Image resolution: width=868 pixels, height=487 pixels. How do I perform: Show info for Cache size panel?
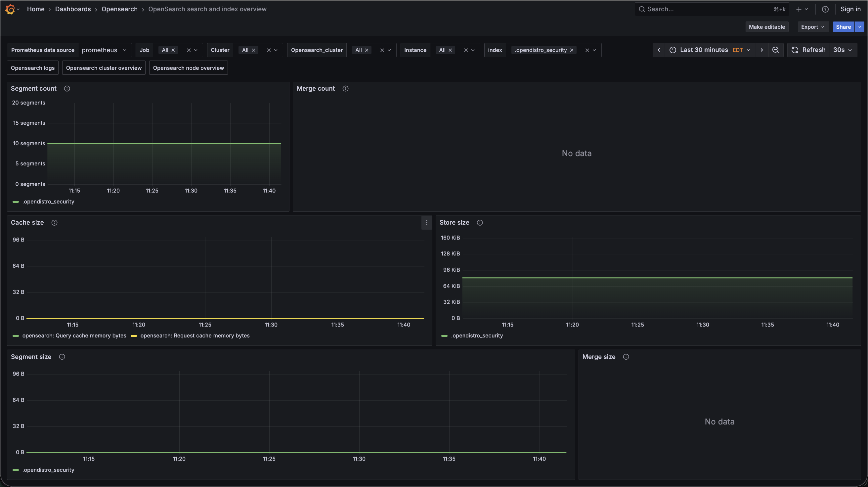tap(54, 223)
